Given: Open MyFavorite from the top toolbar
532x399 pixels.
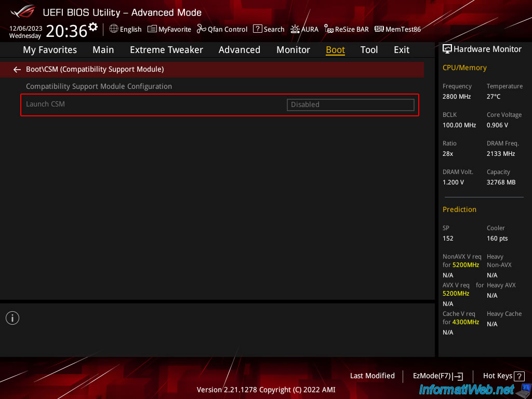Looking at the screenshot, I should coord(169,29).
